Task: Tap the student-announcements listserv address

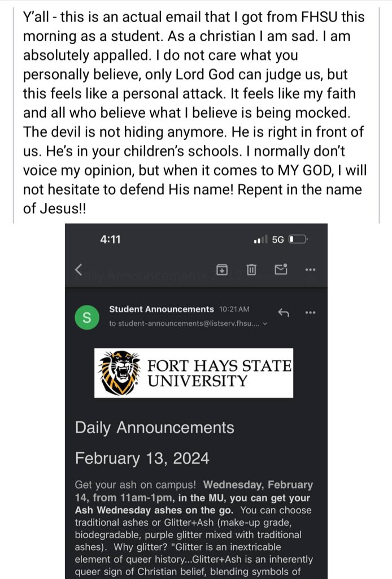Action: 184,323
